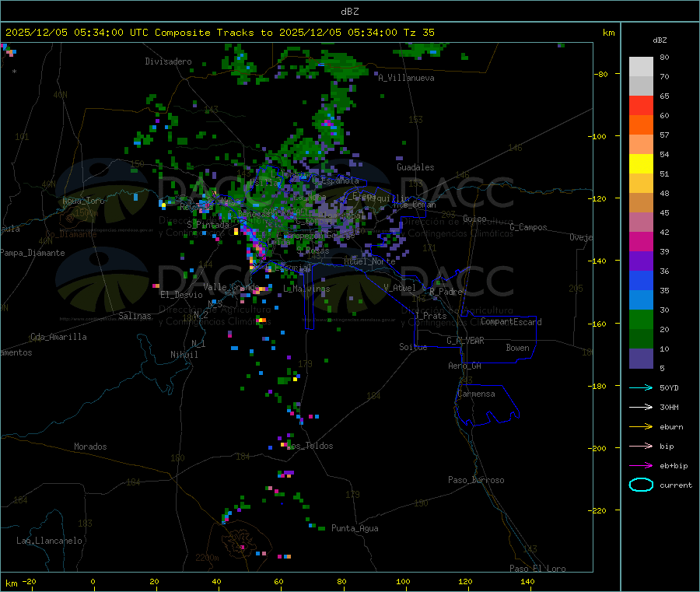Click the Morados map label

pos(90,447)
